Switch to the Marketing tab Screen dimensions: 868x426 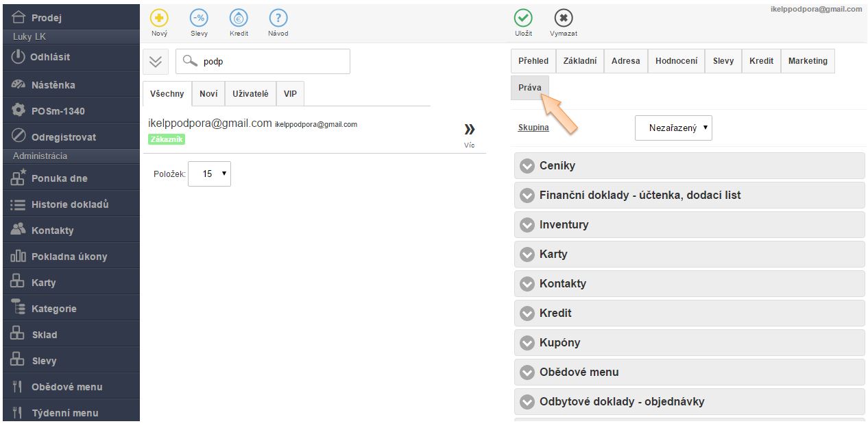[x=807, y=61]
